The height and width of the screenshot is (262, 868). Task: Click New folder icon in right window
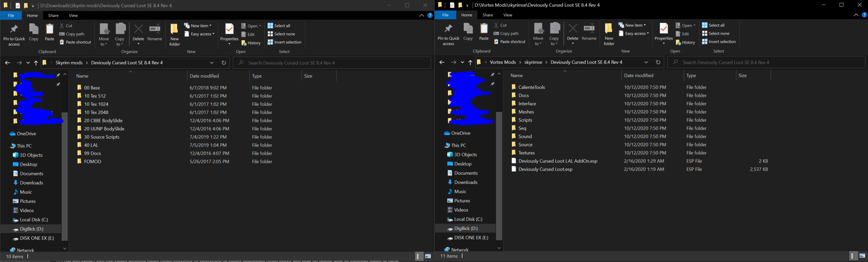click(x=609, y=34)
